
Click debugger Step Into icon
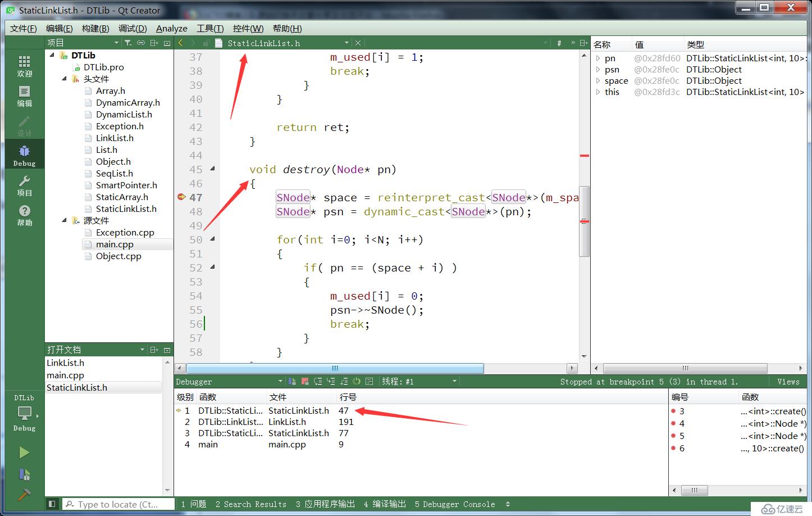[331, 382]
